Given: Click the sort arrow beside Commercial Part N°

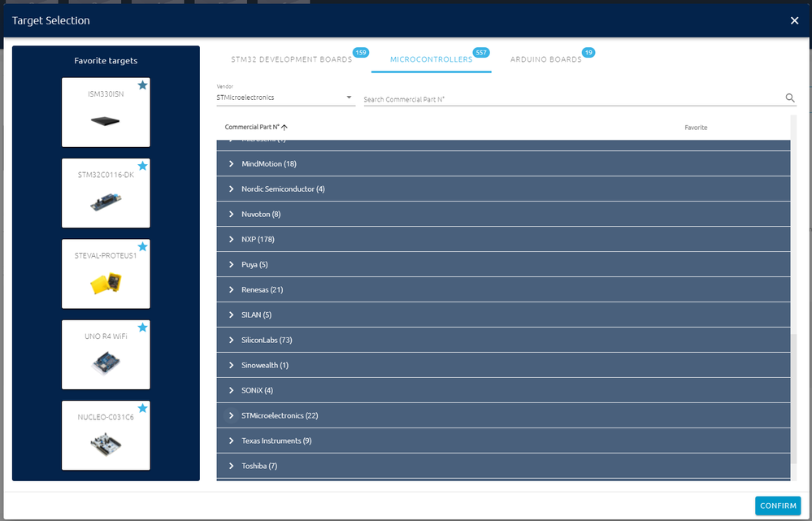Looking at the screenshot, I should 284,128.
